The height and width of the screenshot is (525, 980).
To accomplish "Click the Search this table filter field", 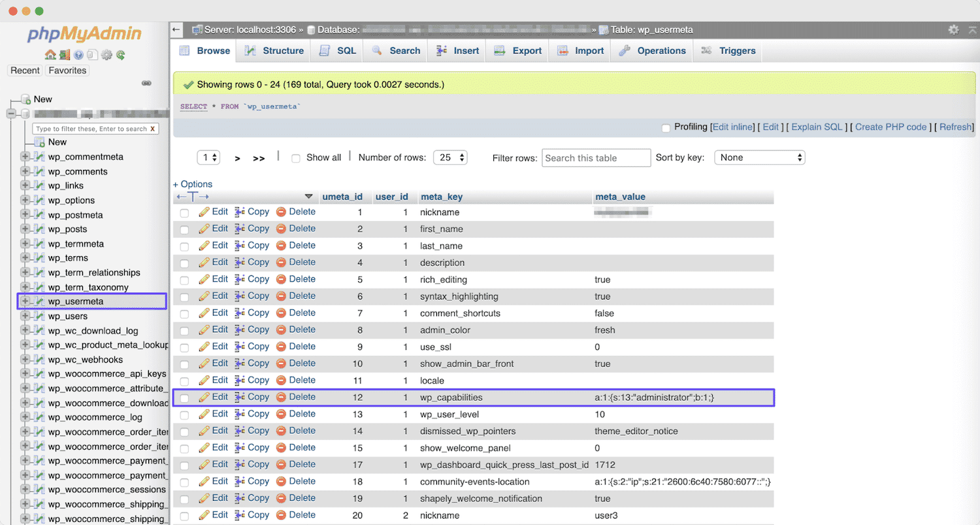I will click(596, 158).
